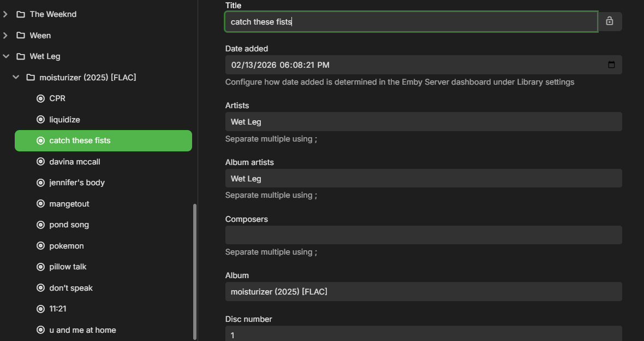644x341 pixels.
Task: Click the Composers input field
Action: pos(424,235)
